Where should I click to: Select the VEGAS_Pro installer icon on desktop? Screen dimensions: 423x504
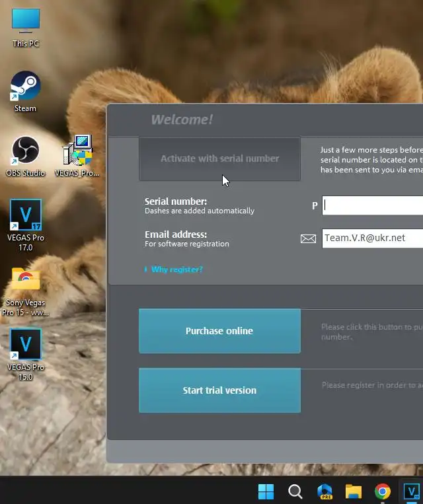click(77, 157)
